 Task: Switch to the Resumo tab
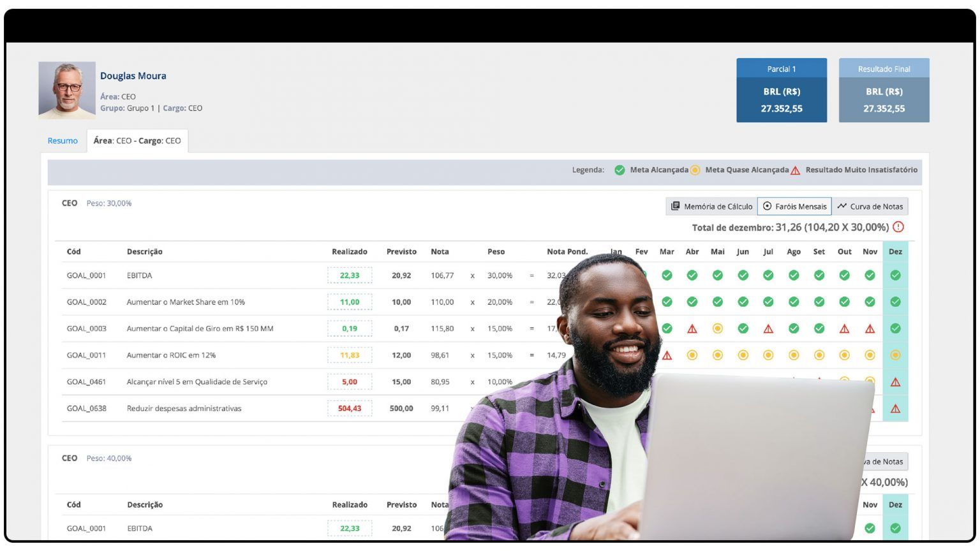pos(62,140)
